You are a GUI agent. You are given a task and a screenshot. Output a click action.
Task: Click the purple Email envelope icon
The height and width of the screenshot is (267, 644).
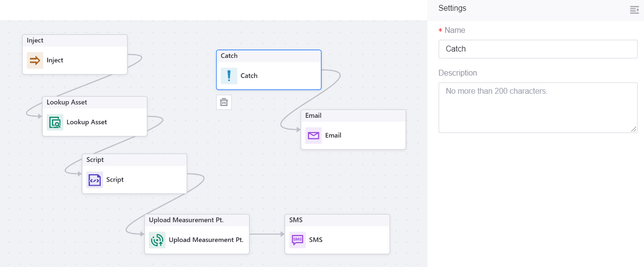click(x=313, y=135)
